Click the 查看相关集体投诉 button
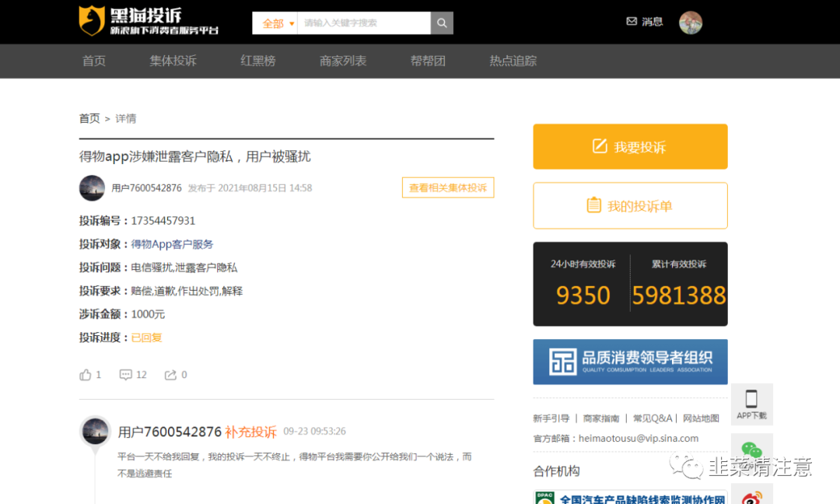840x504 pixels. (448, 187)
